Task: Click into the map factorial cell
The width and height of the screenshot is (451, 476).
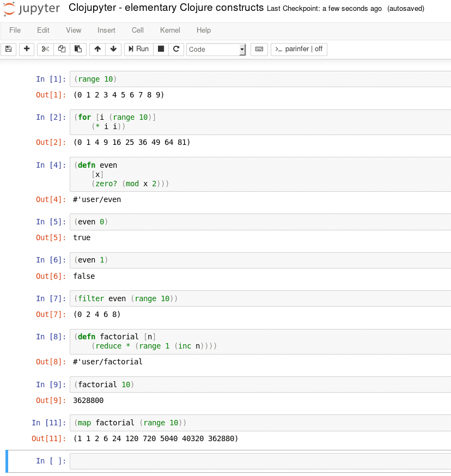Action: coord(260,423)
